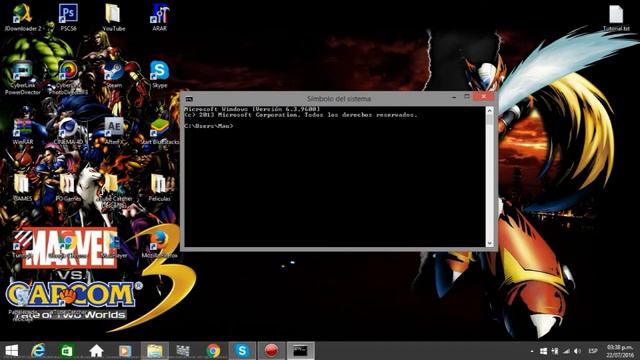Click the ESP language indicator
640x360 pixels.
tap(593, 351)
